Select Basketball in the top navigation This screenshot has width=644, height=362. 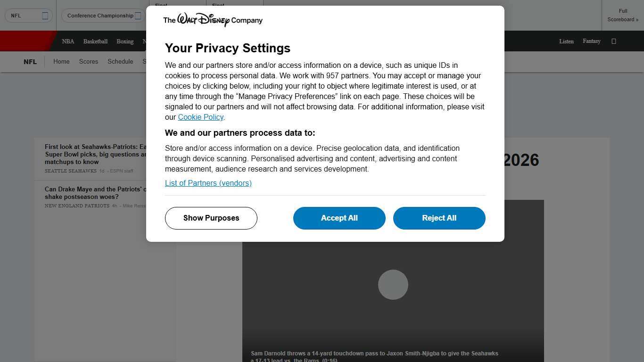[95, 41]
